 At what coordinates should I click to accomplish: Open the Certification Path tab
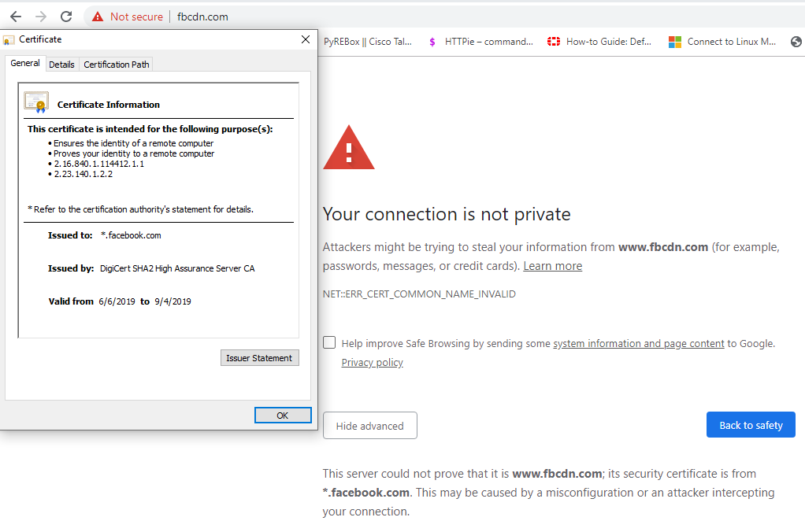click(x=117, y=65)
